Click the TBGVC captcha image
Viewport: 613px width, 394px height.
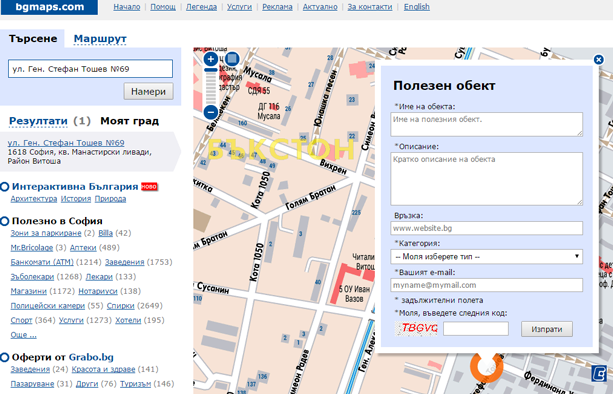pos(416,328)
